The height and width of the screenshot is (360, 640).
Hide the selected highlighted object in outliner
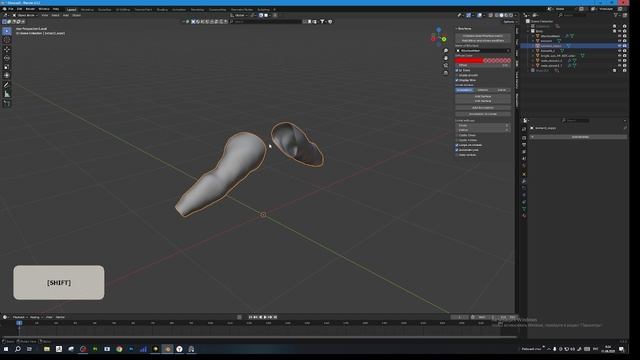[x=619, y=46]
